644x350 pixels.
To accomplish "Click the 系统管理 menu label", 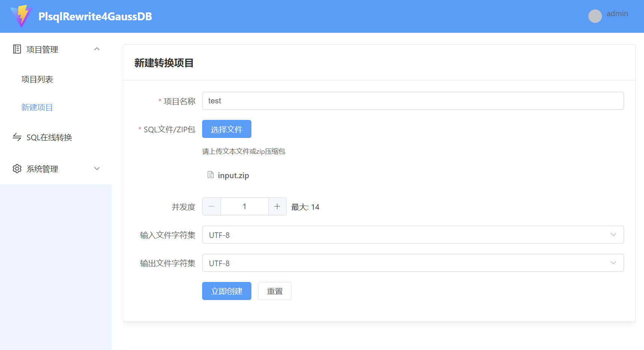I will (x=42, y=169).
